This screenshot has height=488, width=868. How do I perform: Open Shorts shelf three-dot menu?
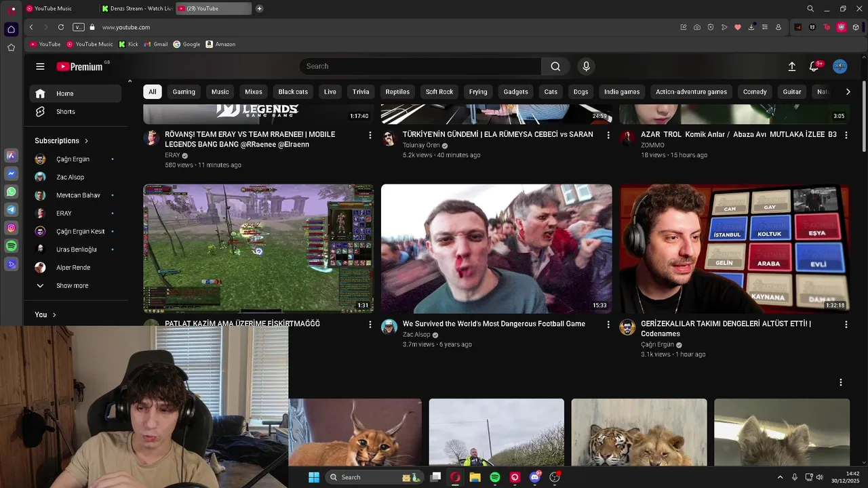point(841,382)
